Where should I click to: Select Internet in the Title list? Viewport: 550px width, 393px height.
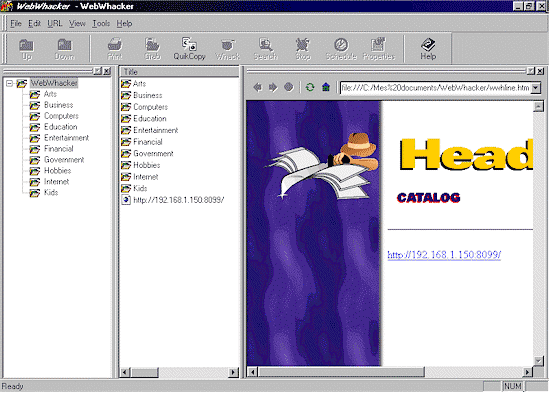[146, 177]
